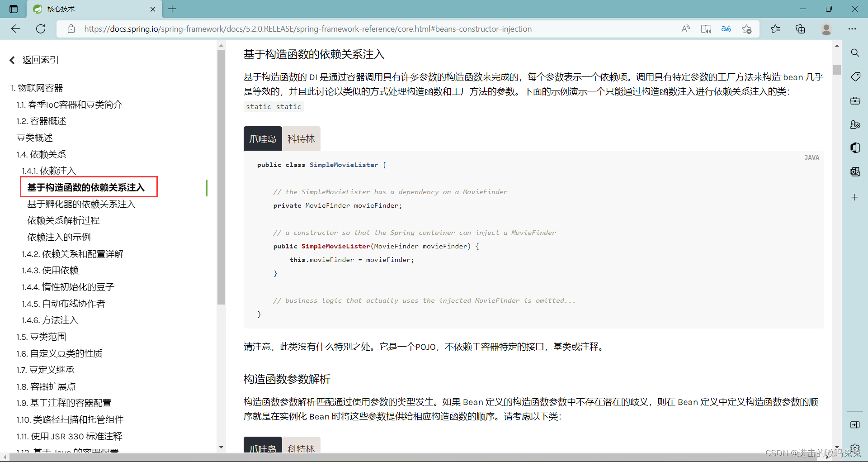
Task: Reload the page with the refresh icon
Action: coord(41,29)
